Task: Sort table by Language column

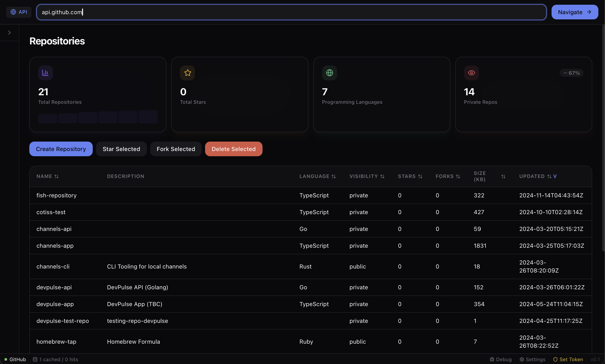Action: click(318, 176)
